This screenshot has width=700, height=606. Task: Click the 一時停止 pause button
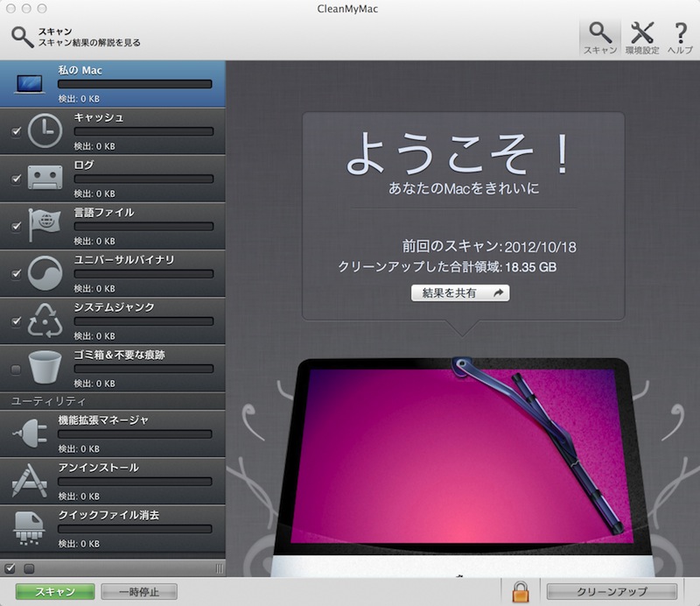coord(139,592)
